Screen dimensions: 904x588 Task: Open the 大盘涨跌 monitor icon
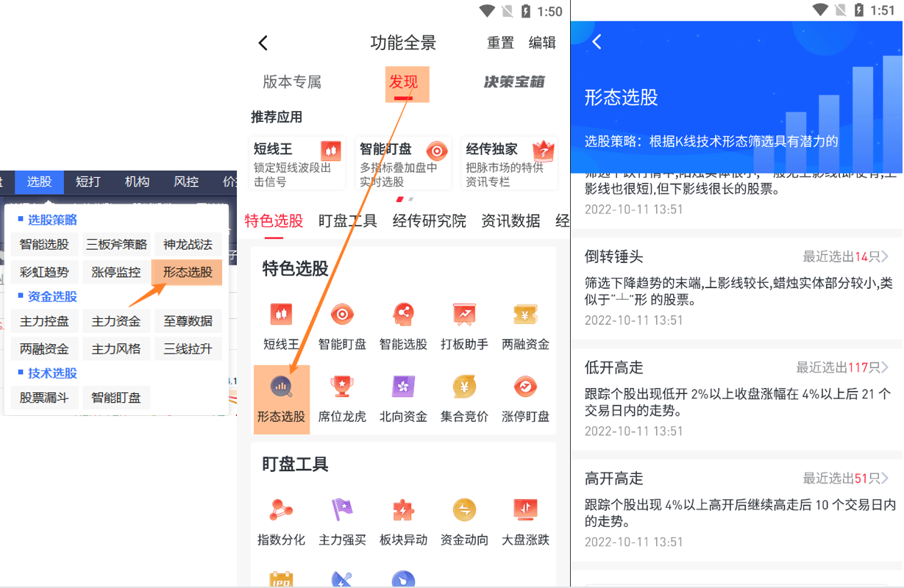525,509
